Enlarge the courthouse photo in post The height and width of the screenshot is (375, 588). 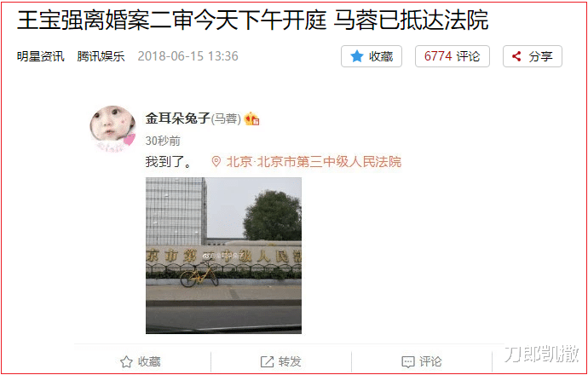223,256
